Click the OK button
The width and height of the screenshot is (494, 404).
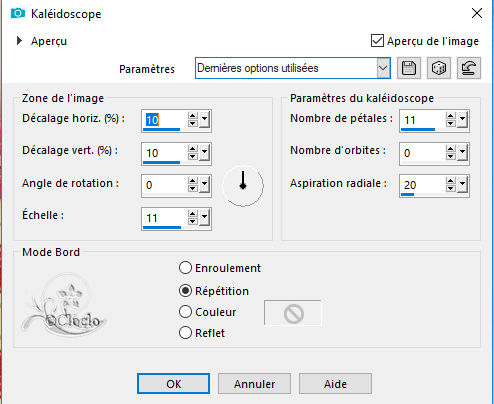click(173, 384)
